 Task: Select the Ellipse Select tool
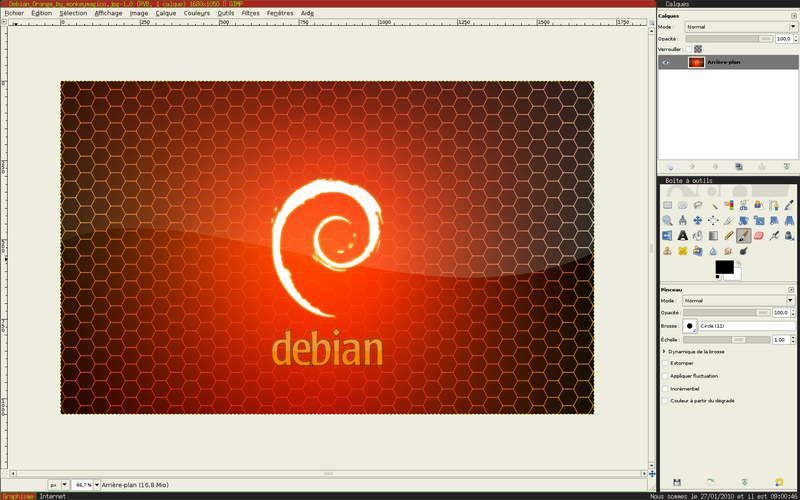683,205
